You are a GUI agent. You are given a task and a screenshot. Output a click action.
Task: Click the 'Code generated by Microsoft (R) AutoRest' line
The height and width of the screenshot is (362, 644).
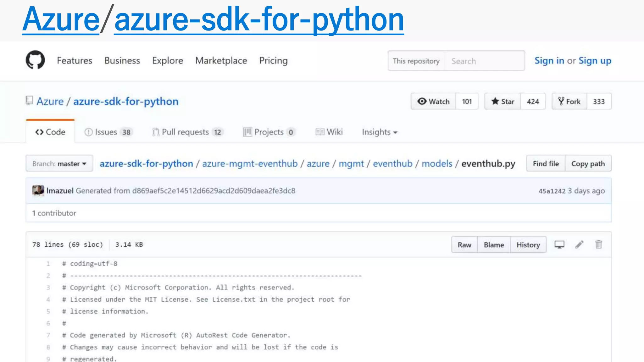[176, 335]
